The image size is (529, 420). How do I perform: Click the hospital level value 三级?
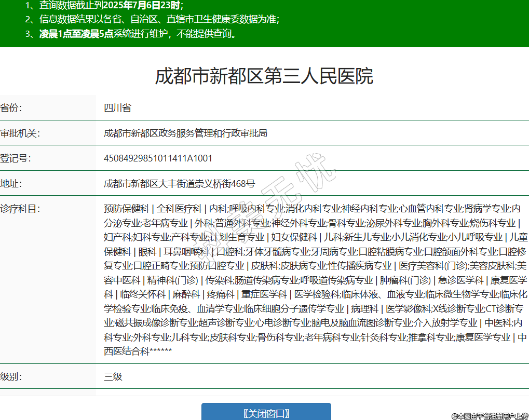[x=113, y=376]
